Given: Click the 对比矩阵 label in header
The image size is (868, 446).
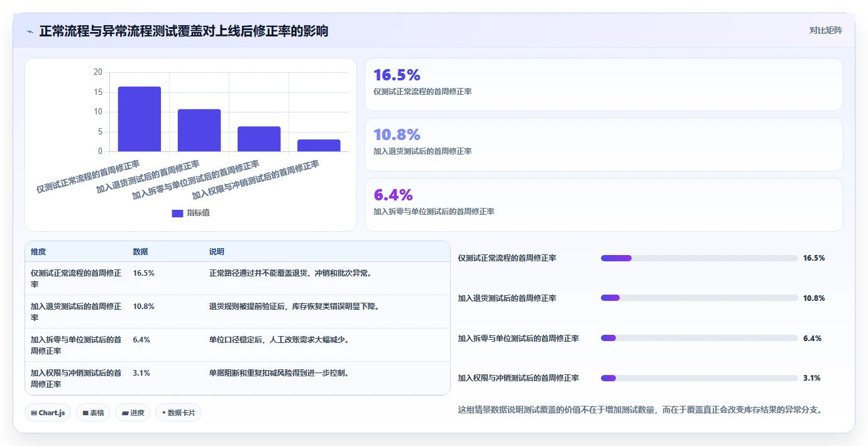Looking at the screenshot, I should (825, 30).
